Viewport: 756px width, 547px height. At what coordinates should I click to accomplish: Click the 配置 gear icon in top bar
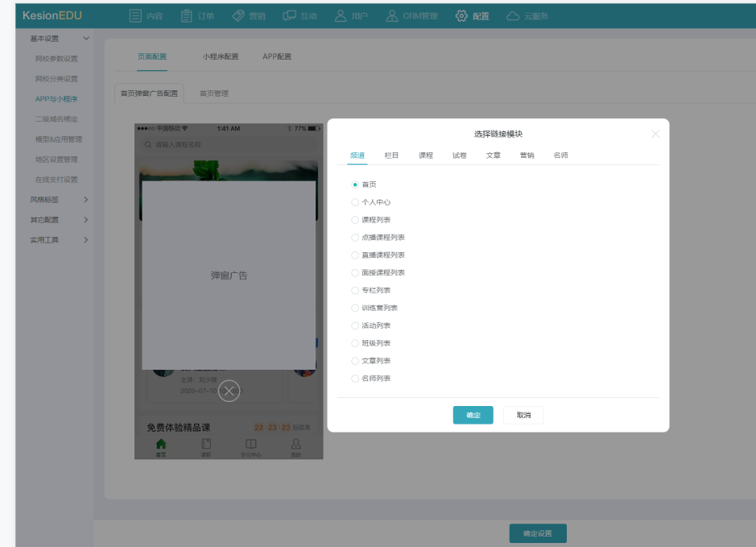click(x=461, y=15)
